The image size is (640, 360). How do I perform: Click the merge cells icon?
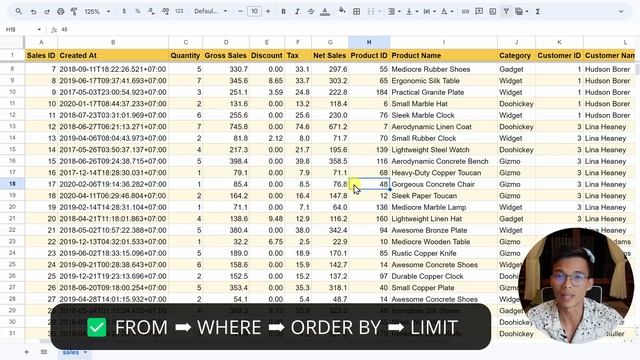point(371,11)
